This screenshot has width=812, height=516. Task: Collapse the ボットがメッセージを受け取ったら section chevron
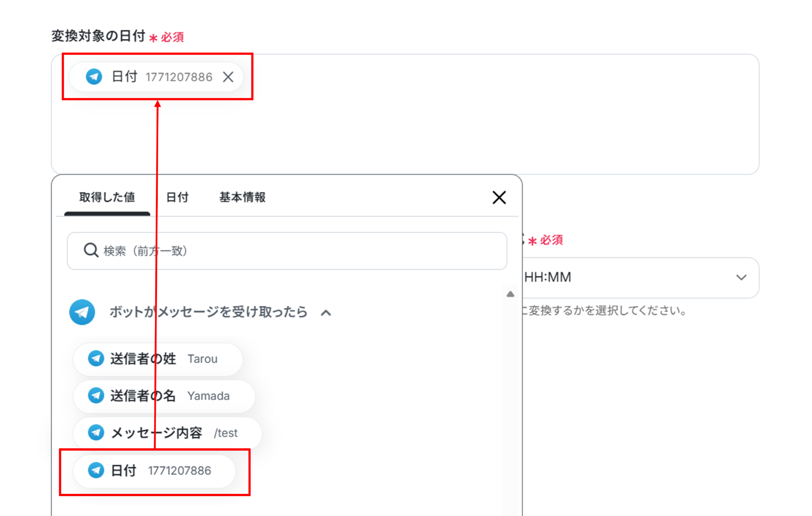tap(326, 313)
